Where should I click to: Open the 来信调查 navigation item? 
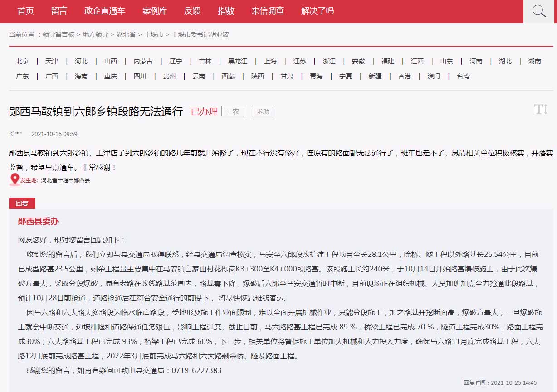tap(268, 11)
